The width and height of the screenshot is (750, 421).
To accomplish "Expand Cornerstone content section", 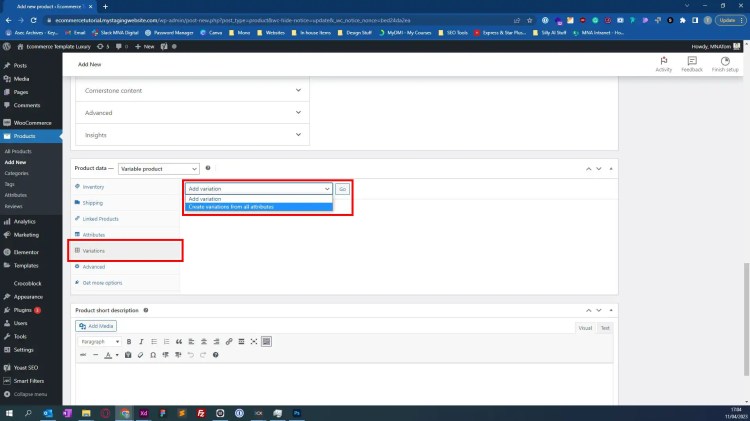I will [x=192, y=90].
